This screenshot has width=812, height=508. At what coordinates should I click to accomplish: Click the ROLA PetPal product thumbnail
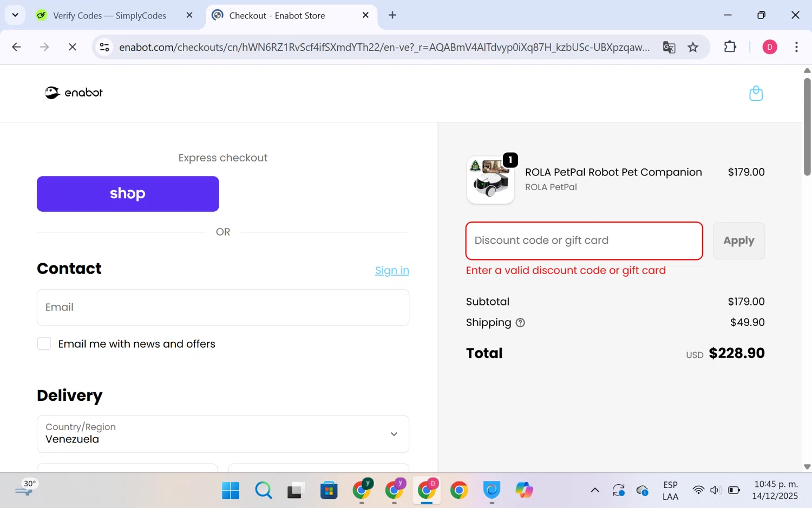coord(490,180)
